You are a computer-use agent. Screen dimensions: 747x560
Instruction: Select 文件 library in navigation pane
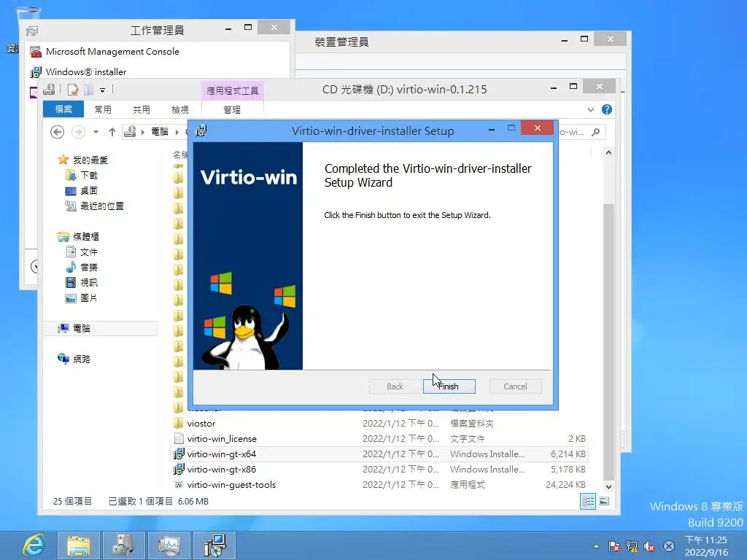point(88,252)
